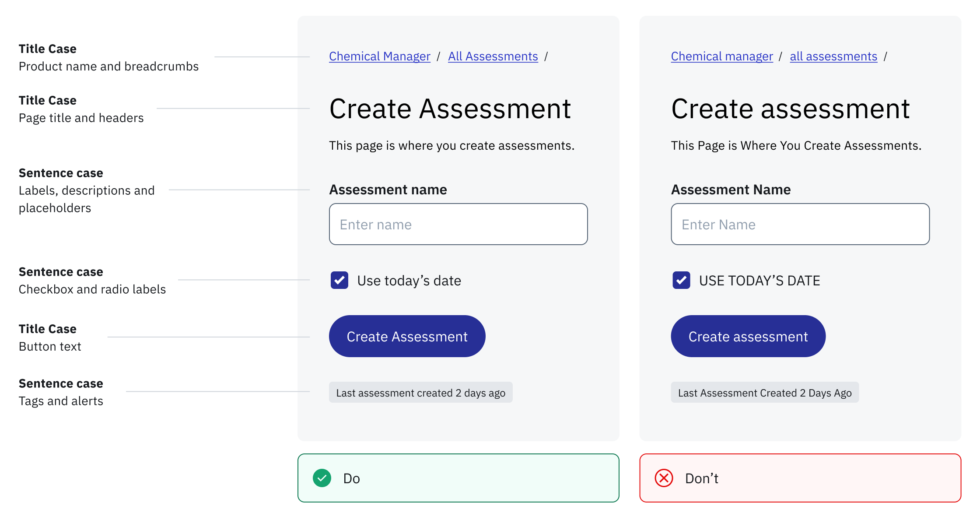The image size is (980, 527).
Task: Click the green 'Do' banner
Action: point(458,478)
